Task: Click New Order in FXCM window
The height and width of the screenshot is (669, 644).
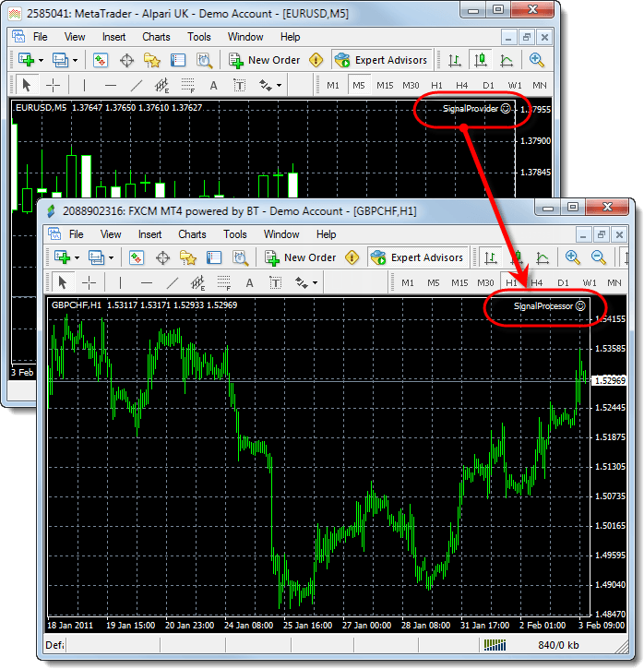Action: (x=300, y=257)
